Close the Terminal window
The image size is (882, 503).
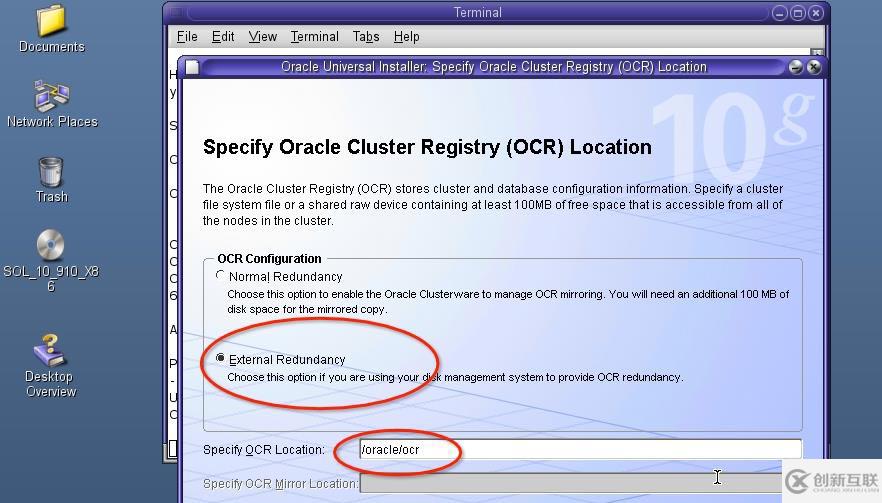[816, 13]
